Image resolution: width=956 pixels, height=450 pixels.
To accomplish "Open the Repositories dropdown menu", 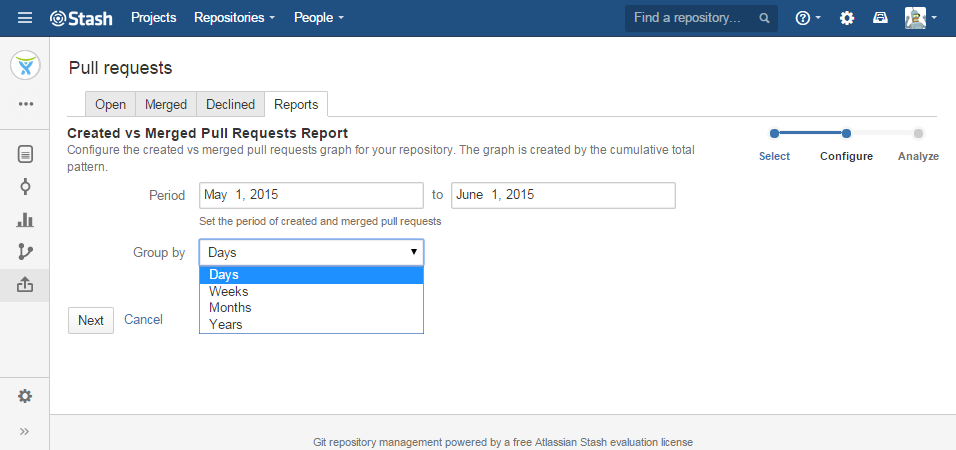I will pos(235,18).
